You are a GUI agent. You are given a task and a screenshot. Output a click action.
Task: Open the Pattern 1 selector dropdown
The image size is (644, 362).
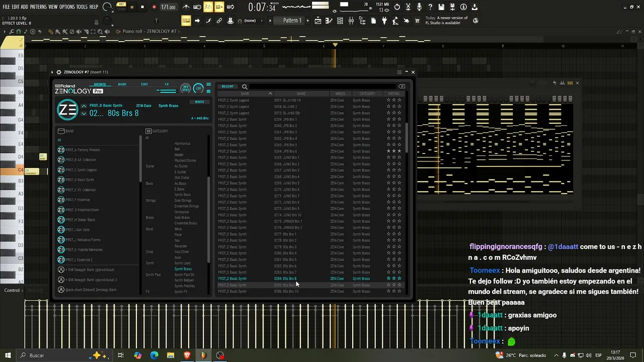point(292,21)
